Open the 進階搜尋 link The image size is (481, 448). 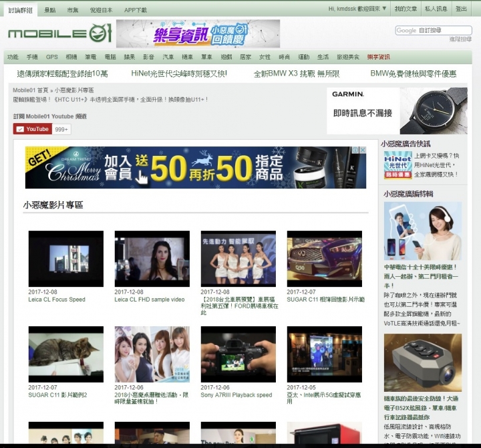(x=460, y=39)
